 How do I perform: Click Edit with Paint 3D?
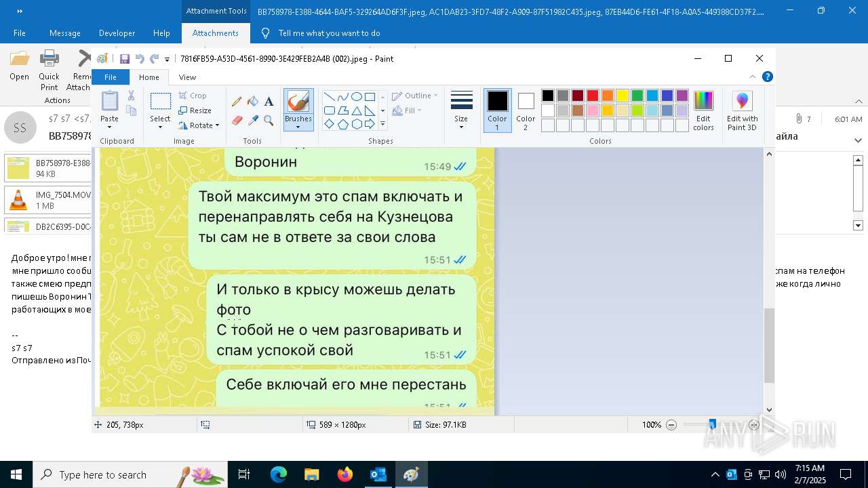(743, 110)
